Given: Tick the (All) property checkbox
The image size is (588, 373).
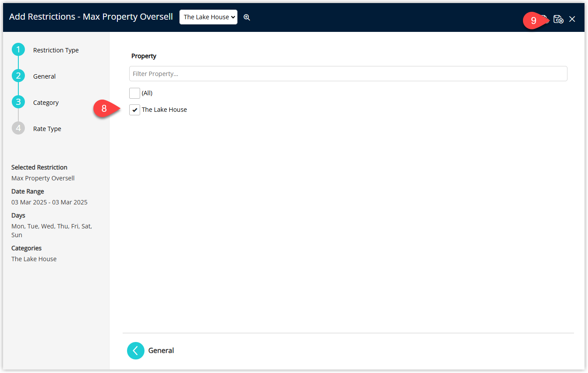Looking at the screenshot, I should coord(134,93).
